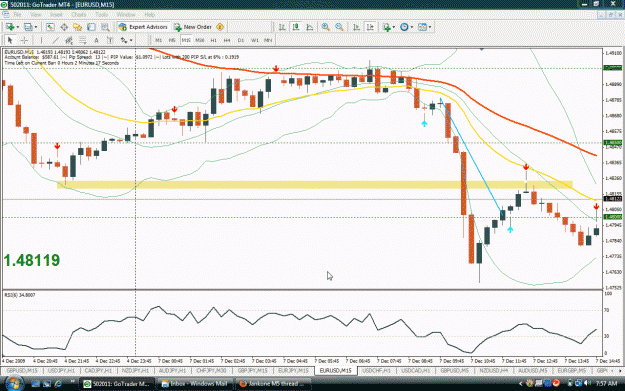Expand the arrows tool dropdown
Screen dimensions: 625x391
pyautogui.click(x=131, y=40)
